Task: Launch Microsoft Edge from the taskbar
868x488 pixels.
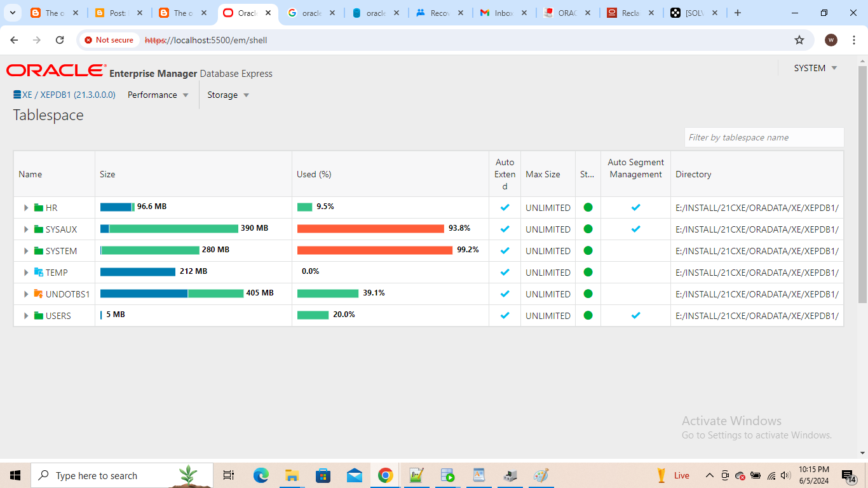Action: tap(261, 475)
